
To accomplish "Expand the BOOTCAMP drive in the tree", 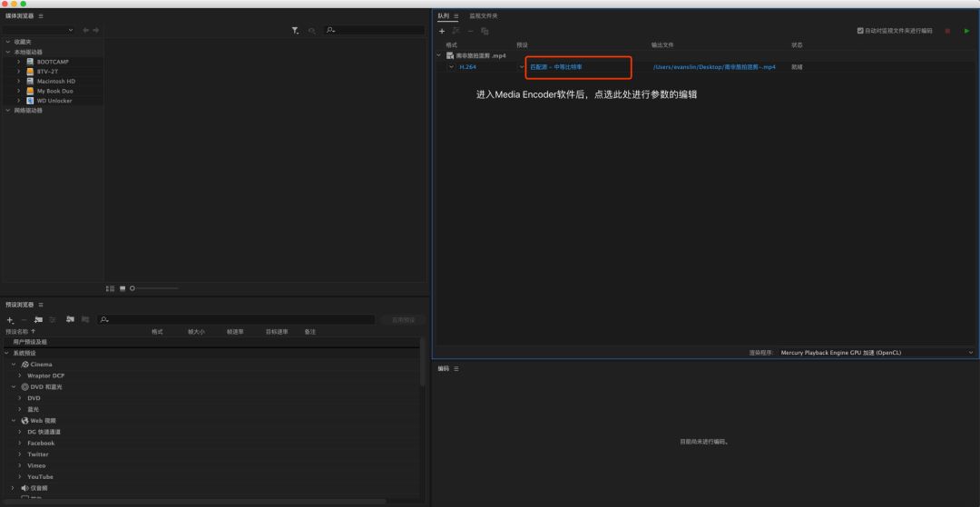I will 18,62.
